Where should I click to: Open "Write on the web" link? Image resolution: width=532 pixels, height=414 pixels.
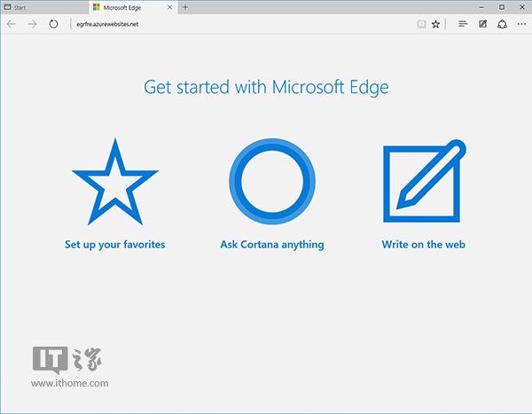point(423,244)
